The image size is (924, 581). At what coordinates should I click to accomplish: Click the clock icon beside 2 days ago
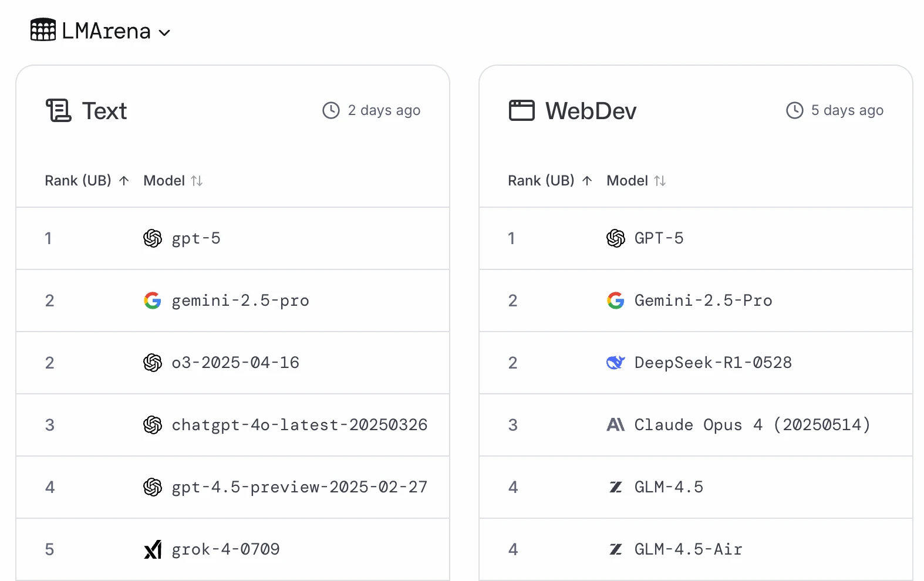(x=331, y=110)
